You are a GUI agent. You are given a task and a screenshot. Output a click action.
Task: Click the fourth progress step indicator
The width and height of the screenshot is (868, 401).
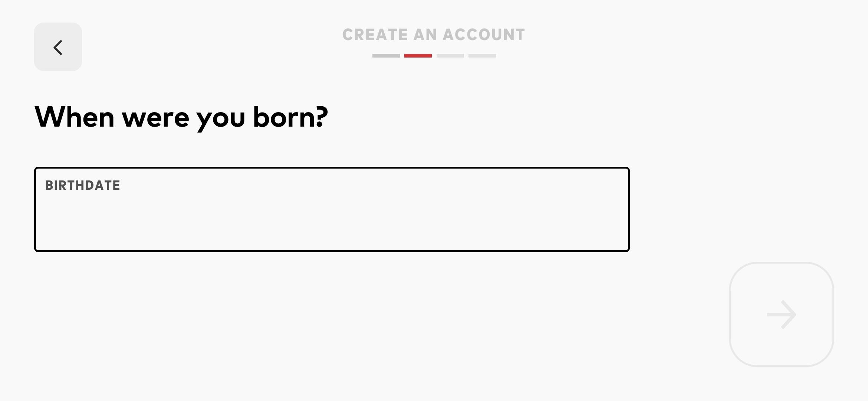482,56
